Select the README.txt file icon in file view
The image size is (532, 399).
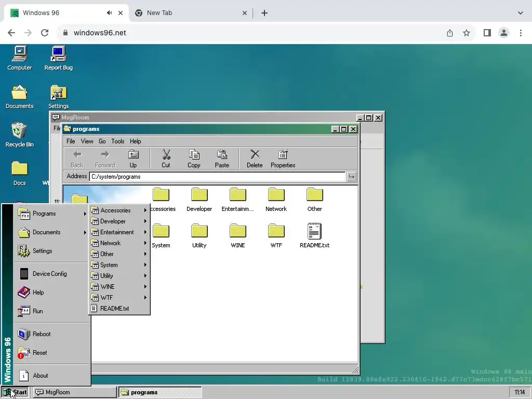314,236
